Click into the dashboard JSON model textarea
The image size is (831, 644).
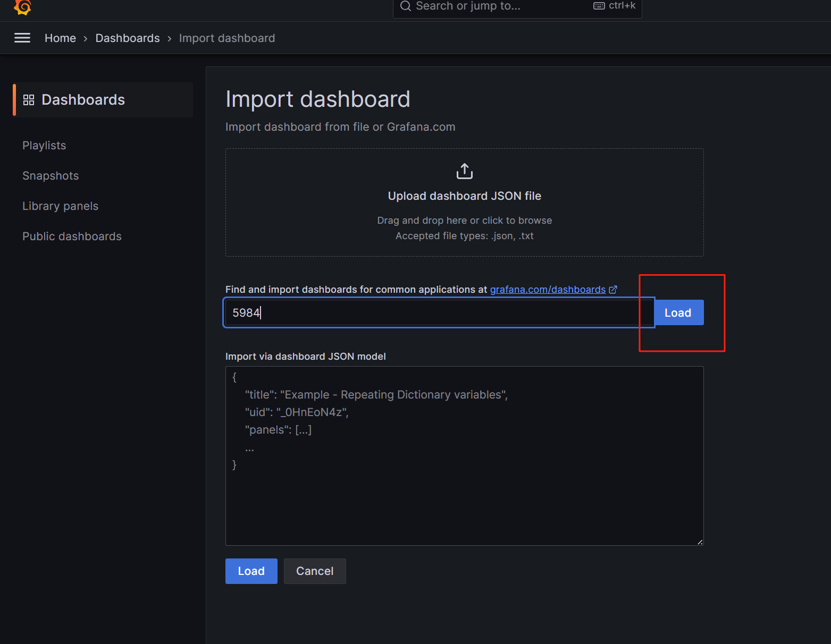pos(465,456)
